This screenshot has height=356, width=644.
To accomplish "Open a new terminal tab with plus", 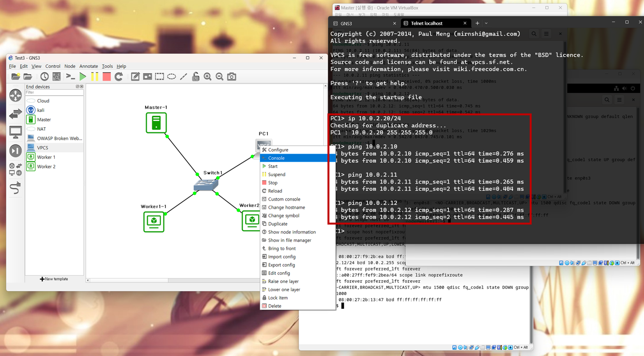I will tap(477, 23).
